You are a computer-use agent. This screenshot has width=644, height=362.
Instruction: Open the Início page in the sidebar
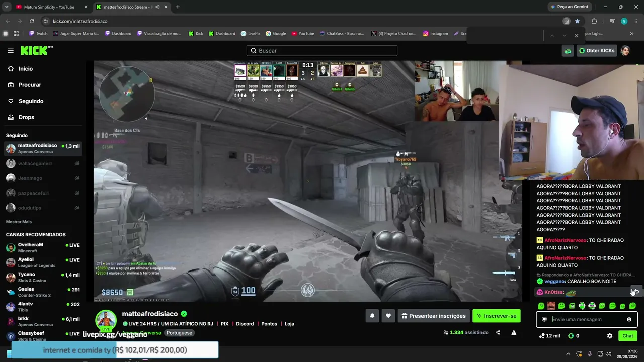[x=26, y=69]
